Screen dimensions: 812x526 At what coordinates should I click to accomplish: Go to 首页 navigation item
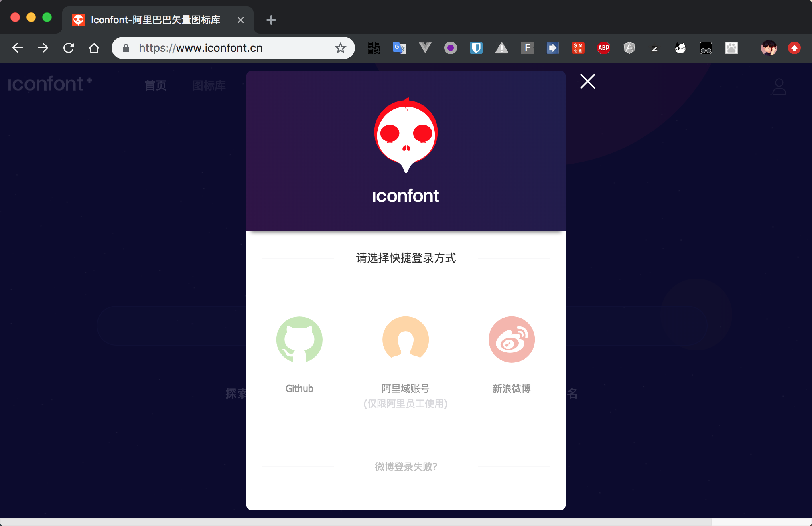156,85
